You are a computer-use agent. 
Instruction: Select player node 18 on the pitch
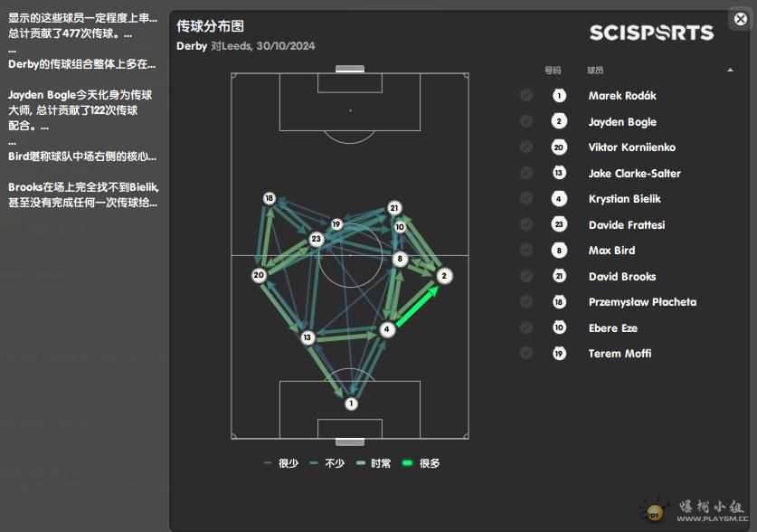[x=269, y=198]
